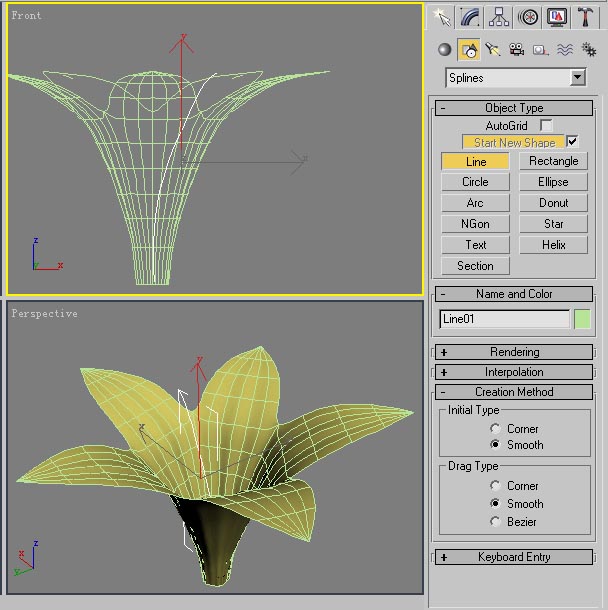608x610 pixels.
Task: Select the Shapes category icon
Action: tap(469, 49)
